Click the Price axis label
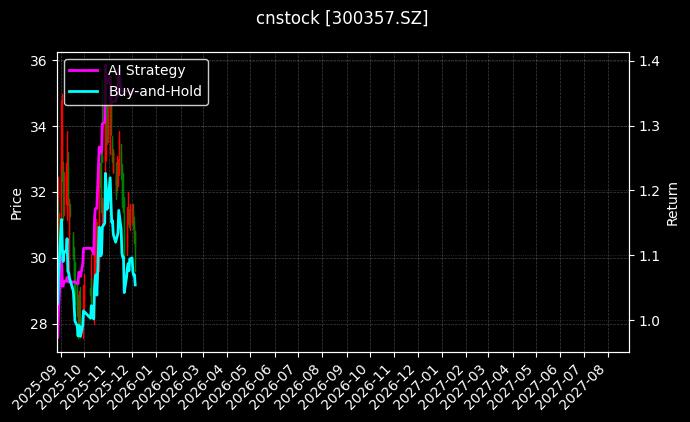690x422 pixels. 16,204
